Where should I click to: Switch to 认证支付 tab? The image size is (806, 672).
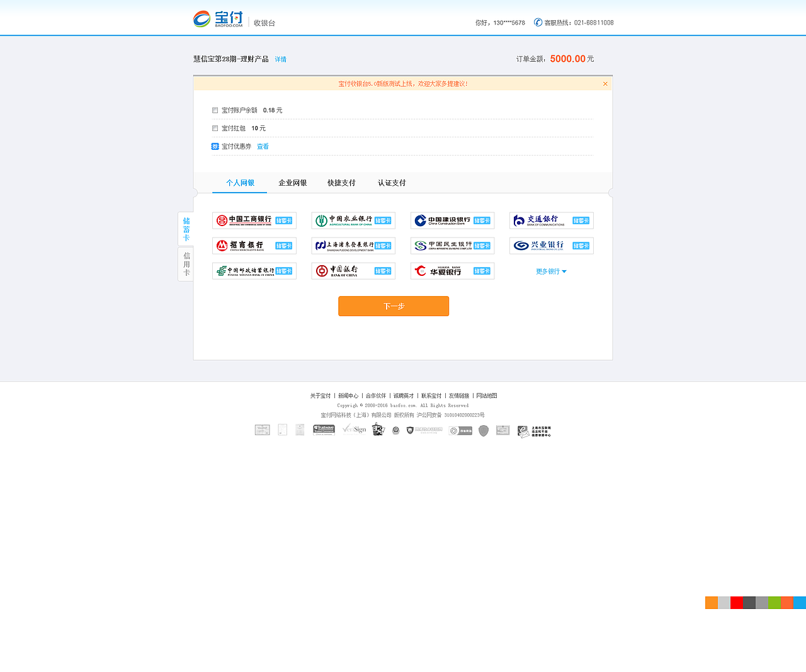(x=392, y=183)
